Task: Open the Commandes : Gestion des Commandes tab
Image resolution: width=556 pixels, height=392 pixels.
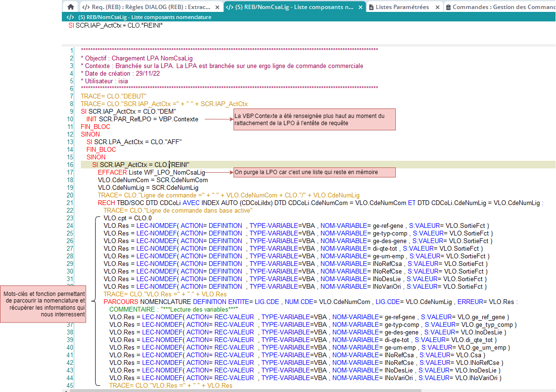Action: 503,7
